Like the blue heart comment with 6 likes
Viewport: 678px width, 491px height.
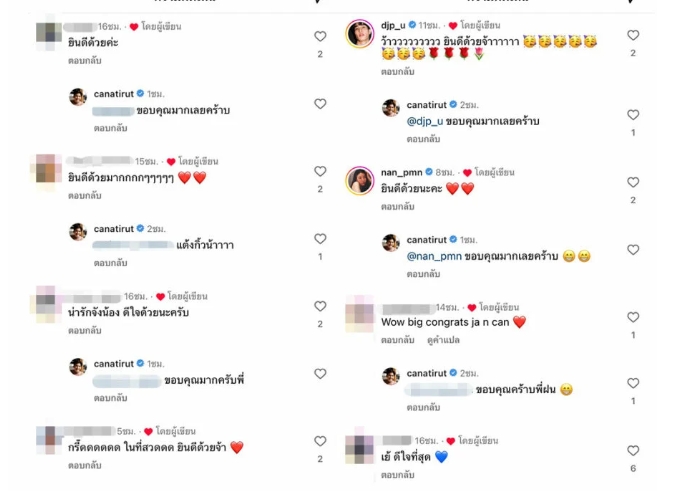tap(633, 451)
